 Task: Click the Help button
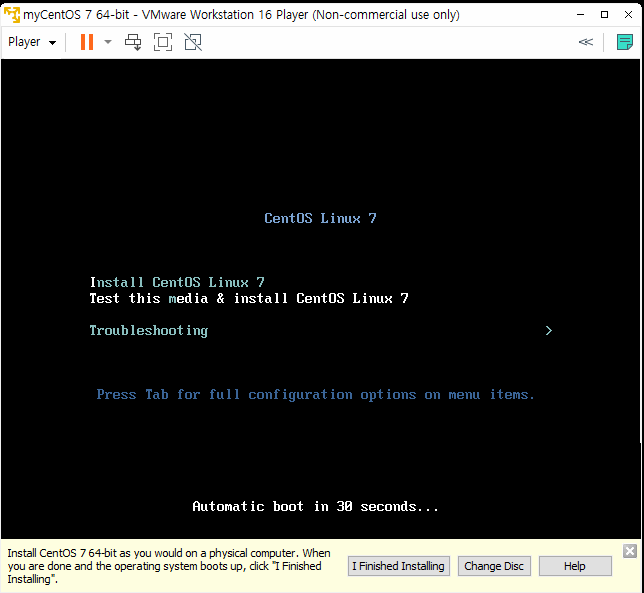575,566
